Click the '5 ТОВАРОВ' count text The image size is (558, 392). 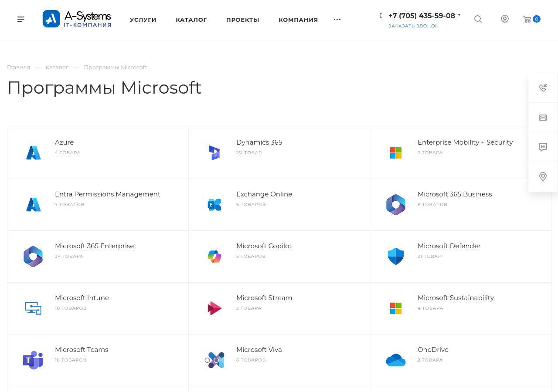(x=251, y=257)
